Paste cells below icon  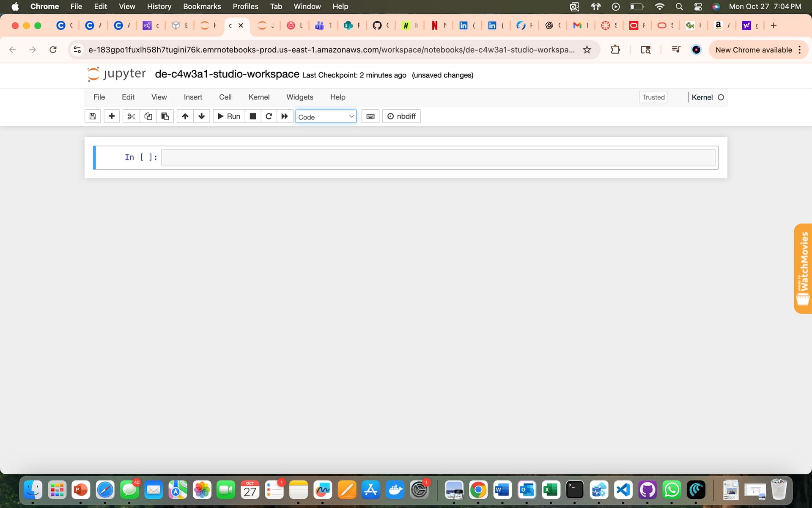click(x=165, y=116)
